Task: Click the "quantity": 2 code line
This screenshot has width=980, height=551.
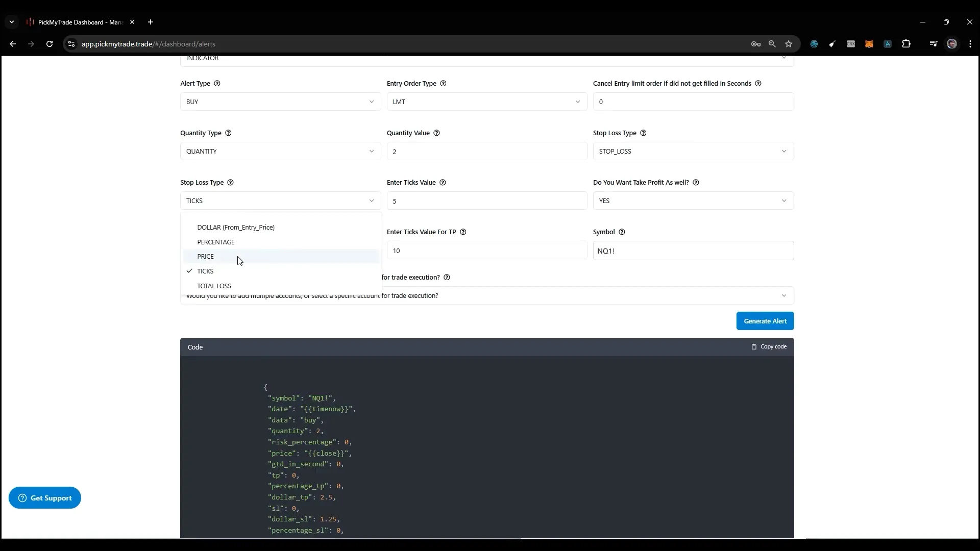Action: coord(296,431)
